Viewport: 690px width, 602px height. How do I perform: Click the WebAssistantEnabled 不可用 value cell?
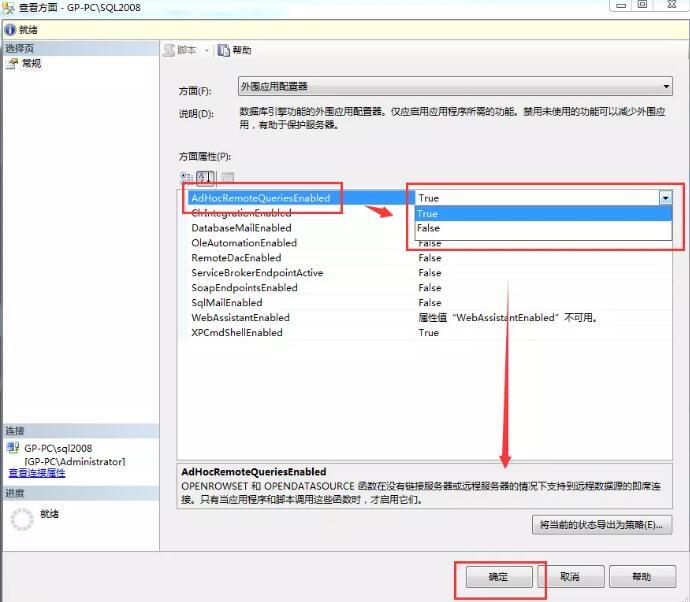pyautogui.click(x=507, y=318)
